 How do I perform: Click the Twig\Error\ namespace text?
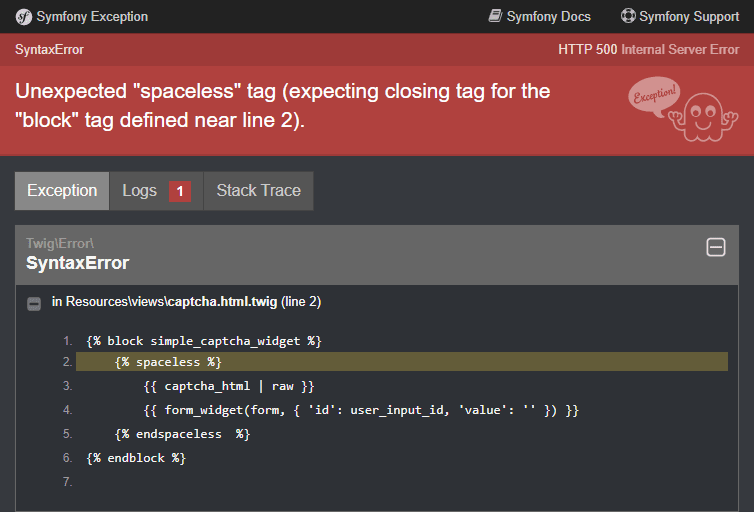(60, 243)
